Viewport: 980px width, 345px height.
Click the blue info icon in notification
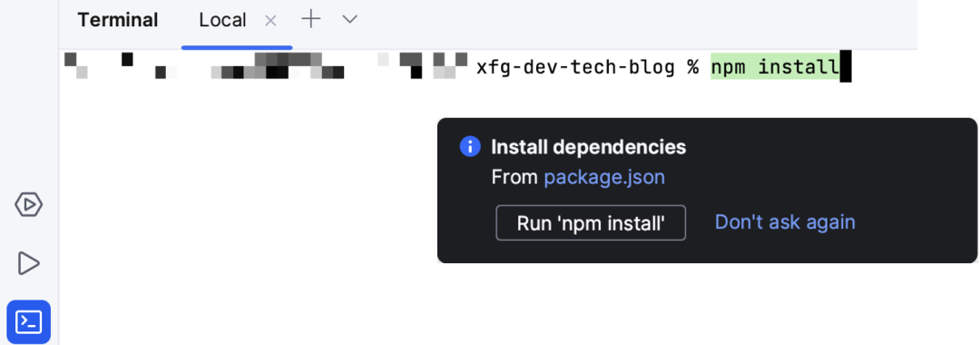tap(470, 147)
